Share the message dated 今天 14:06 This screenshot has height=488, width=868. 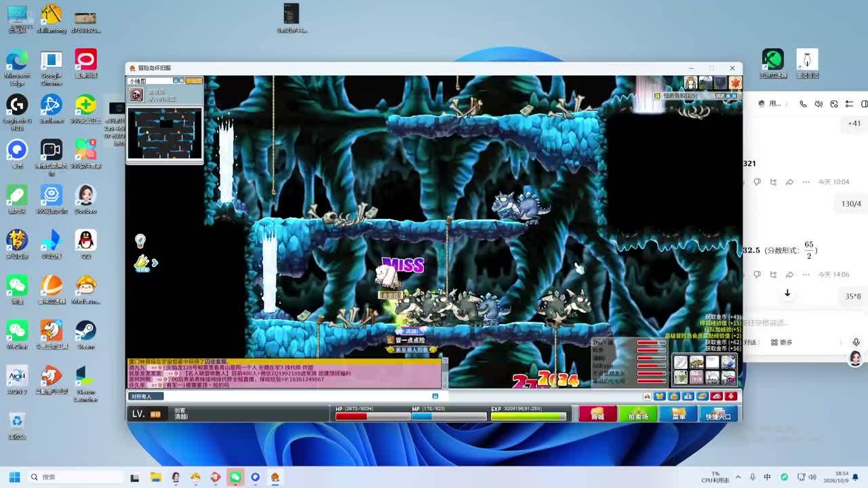click(x=789, y=274)
